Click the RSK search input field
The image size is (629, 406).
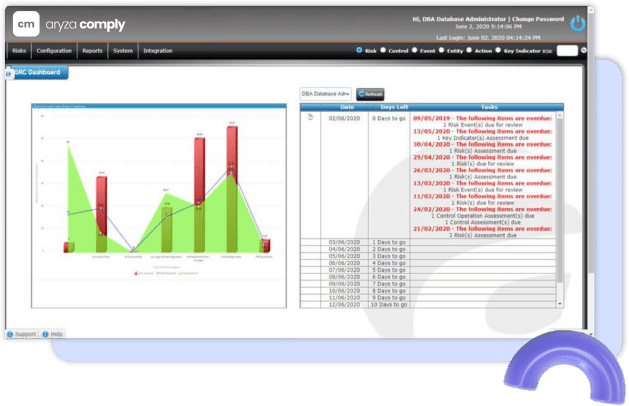[567, 51]
